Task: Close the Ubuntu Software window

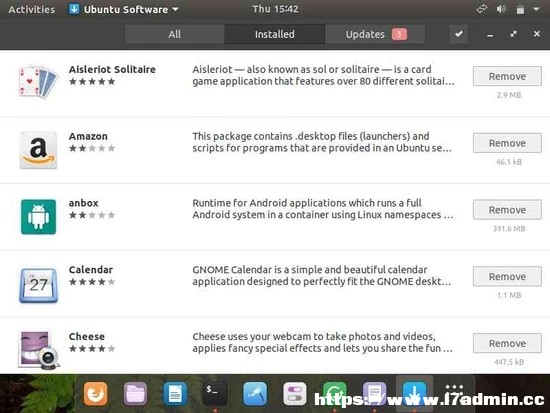Action: pyautogui.click(x=537, y=34)
